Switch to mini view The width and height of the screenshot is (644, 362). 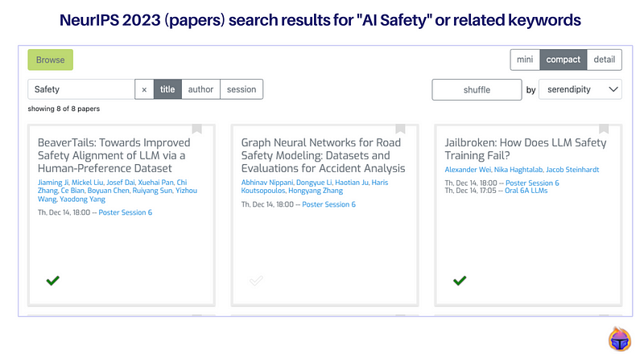(x=525, y=60)
